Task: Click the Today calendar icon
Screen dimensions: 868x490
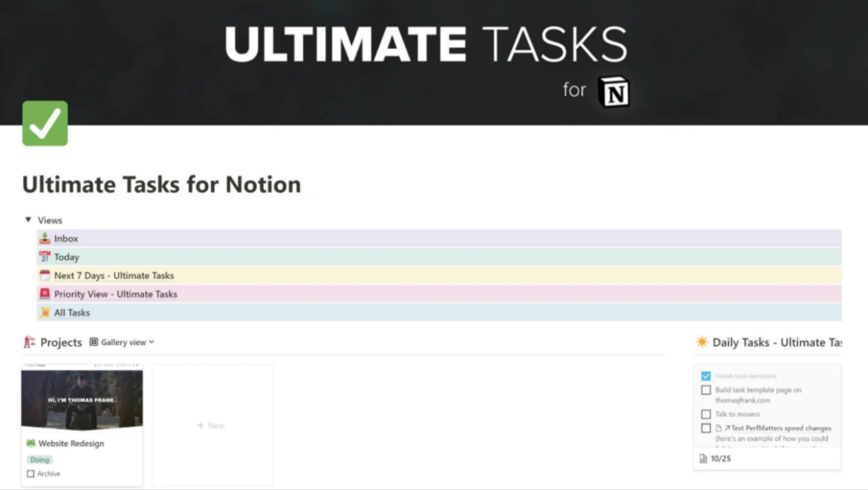Action: pyautogui.click(x=44, y=257)
